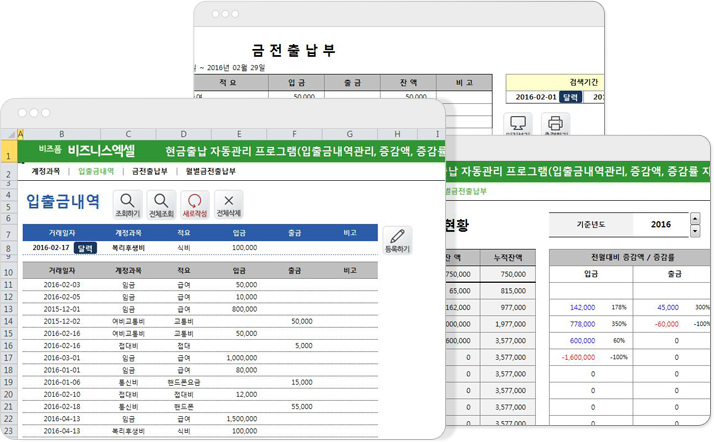
Task: Click the 조회하기 search icon button
Action: 128,204
